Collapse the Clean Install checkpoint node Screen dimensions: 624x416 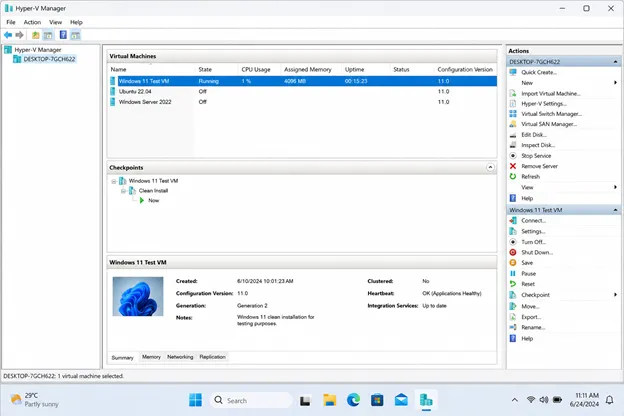pos(123,191)
